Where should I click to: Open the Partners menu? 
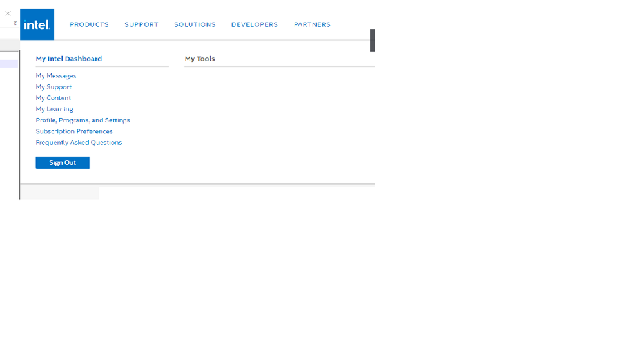[312, 24]
